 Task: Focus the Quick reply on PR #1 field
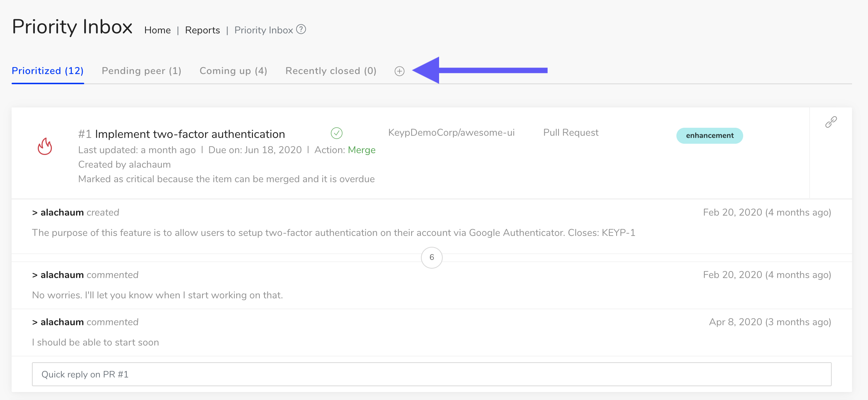[431, 374]
